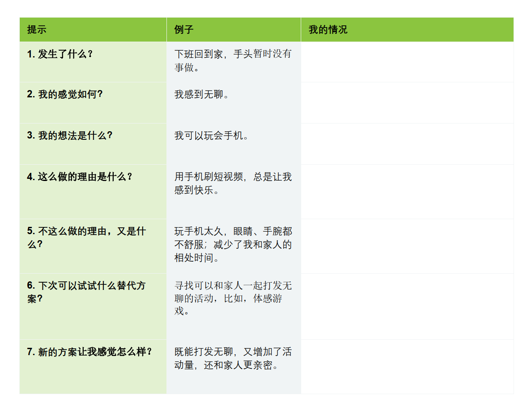Click the empty "我的情况" cell for question 5
532x413 pixels.
tap(407, 246)
